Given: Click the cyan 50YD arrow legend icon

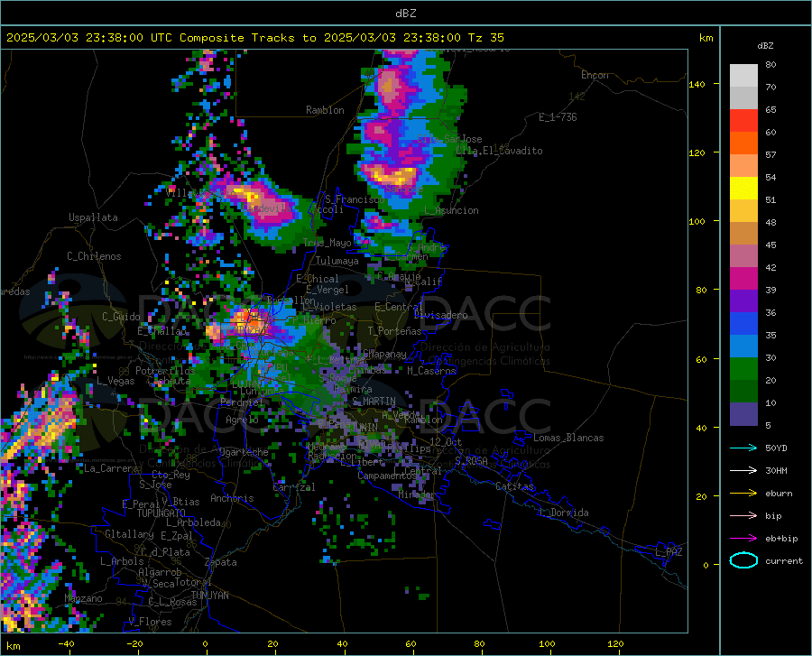Looking at the screenshot, I should pyautogui.click(x=743, y=448).
